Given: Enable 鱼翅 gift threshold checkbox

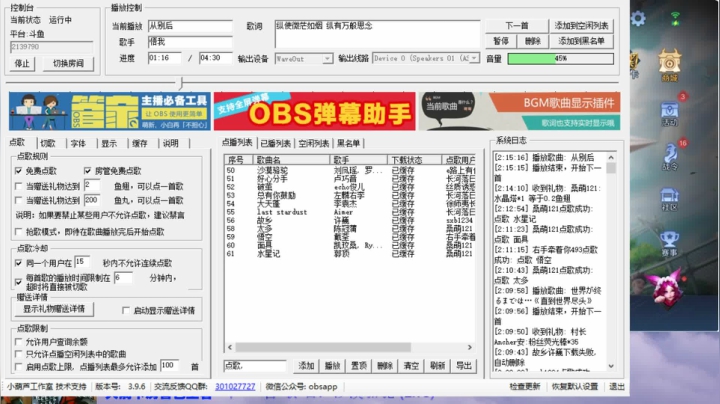Looking at the screenshot, I should [18, 186].
